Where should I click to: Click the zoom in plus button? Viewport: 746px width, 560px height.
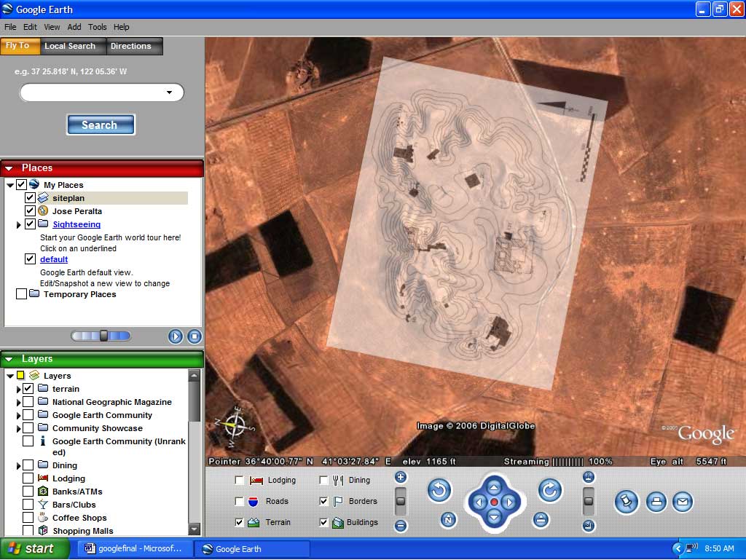pyautogui.click(x=401, y=477)
